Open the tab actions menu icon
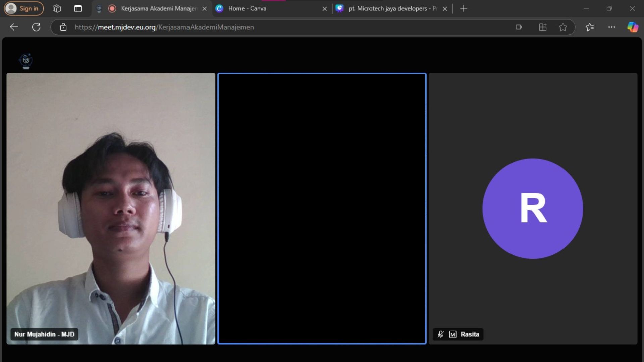Viewport: 644px width, 362px height. (78, 8)
